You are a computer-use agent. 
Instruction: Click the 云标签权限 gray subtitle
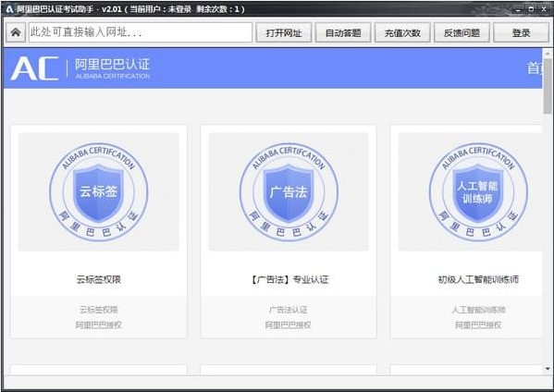coord(99,310)
